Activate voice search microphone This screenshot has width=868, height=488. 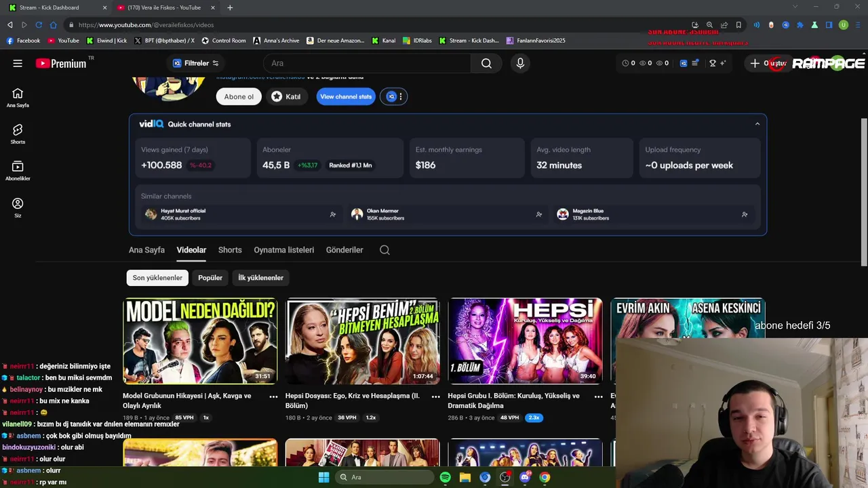click(520, 63)
